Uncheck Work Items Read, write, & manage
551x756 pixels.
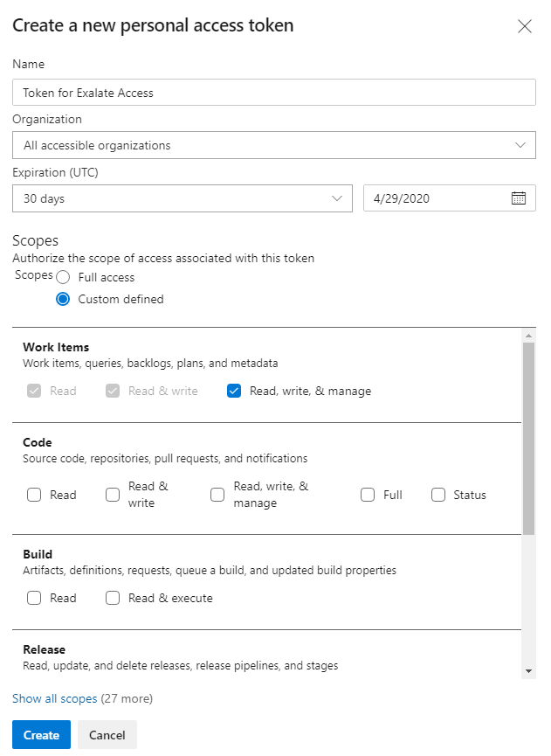click(x=234, y=391)
